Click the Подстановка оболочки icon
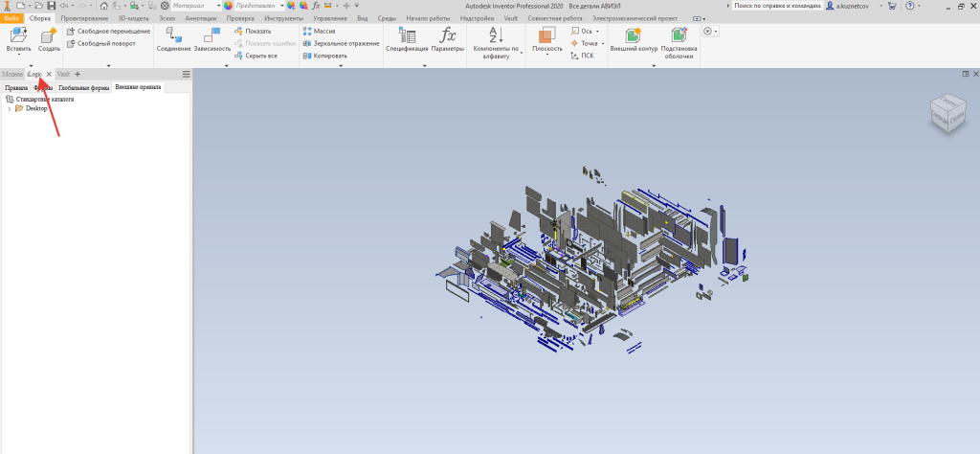Screen dimensions: 980x454 pos(678,36)
